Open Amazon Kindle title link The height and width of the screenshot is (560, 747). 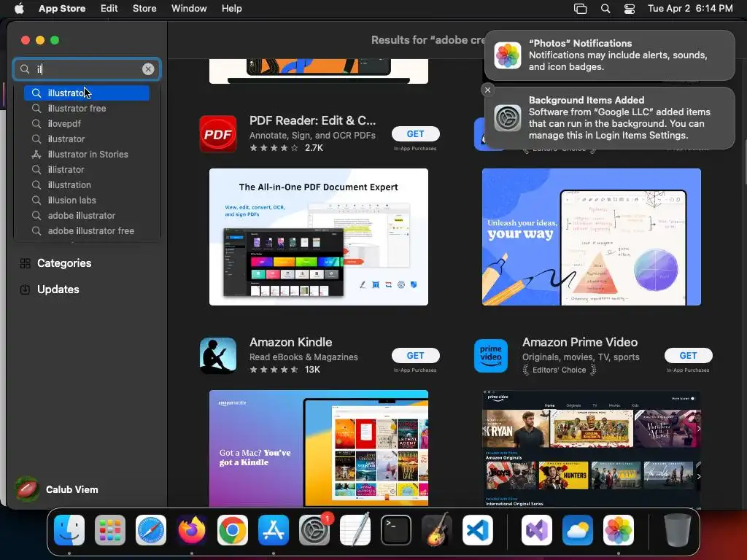[290, 342]
